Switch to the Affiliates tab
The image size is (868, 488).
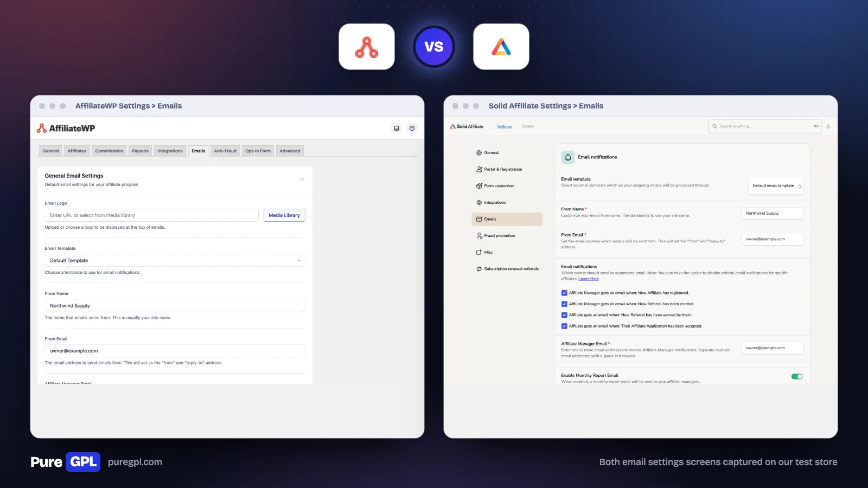click(x=77, y=151)
